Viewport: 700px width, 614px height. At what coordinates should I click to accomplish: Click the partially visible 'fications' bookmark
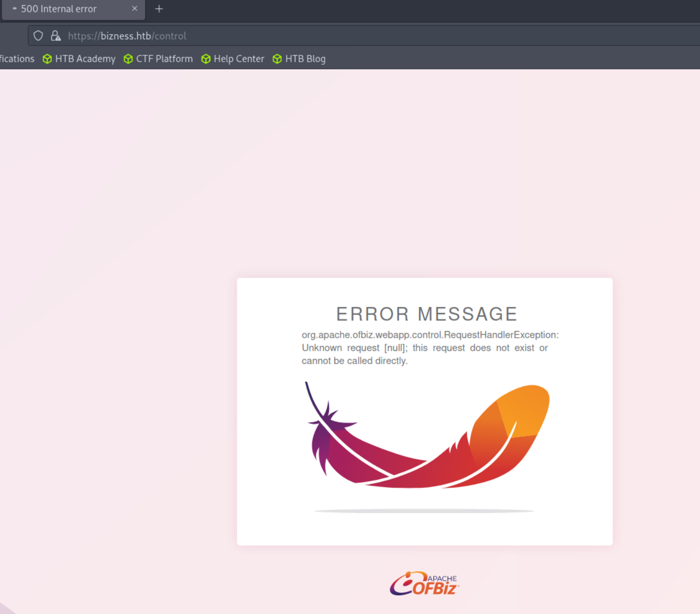coord(17,59)
